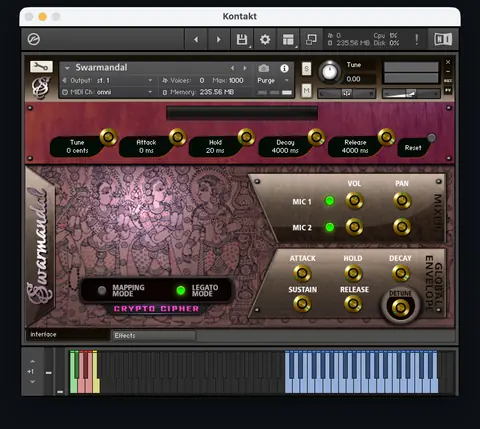Toggle the Reset LED button
This screenshot has width=480, height=429.
pos(431,138)
